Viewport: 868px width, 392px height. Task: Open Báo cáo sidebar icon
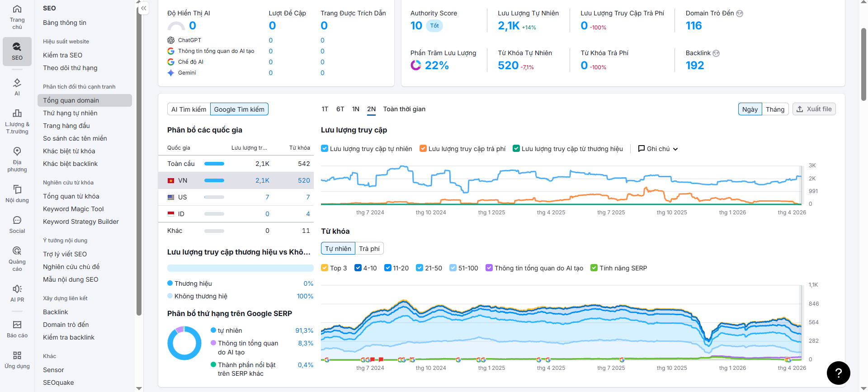click(x=17, y=329)
